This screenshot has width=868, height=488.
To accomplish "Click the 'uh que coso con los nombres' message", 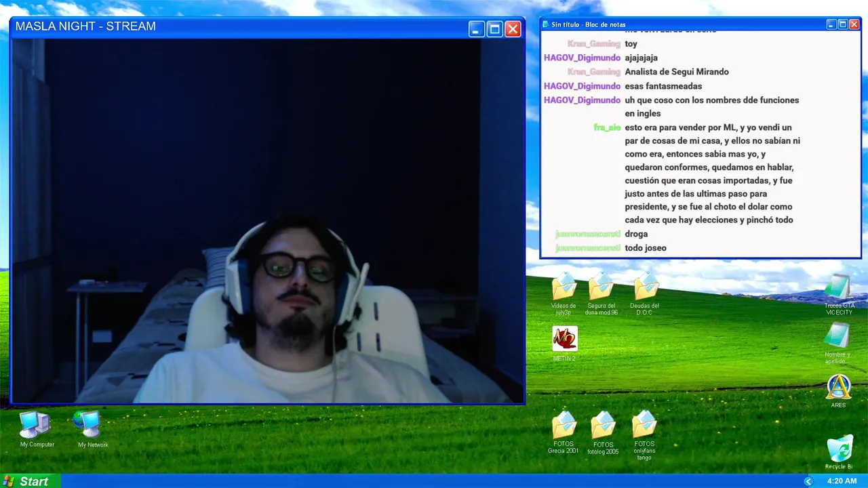I will point(712,106).
